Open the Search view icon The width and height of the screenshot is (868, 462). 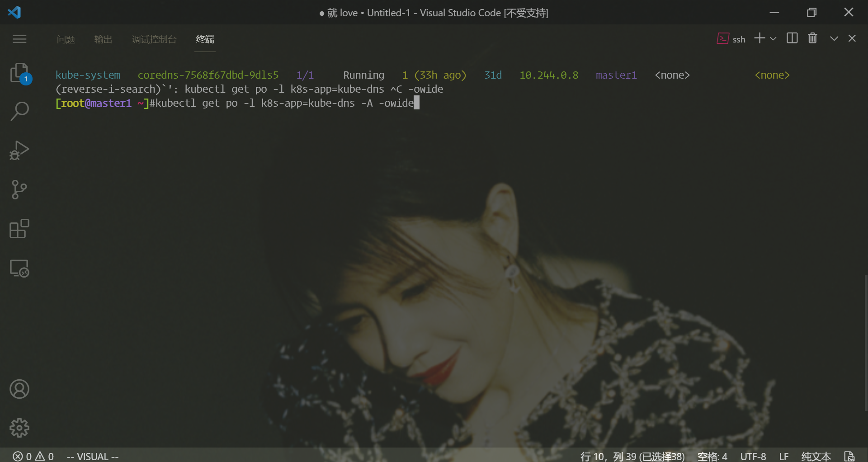(19, 111)
